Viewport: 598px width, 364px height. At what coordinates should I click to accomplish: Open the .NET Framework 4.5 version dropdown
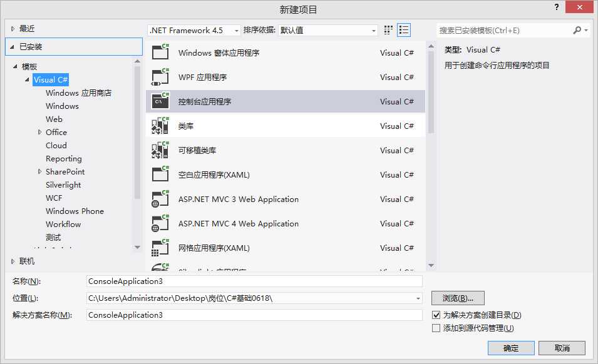[237, 31]
